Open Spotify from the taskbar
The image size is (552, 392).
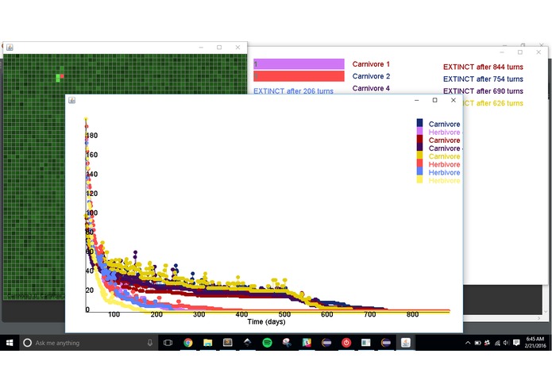click(267, 343)
